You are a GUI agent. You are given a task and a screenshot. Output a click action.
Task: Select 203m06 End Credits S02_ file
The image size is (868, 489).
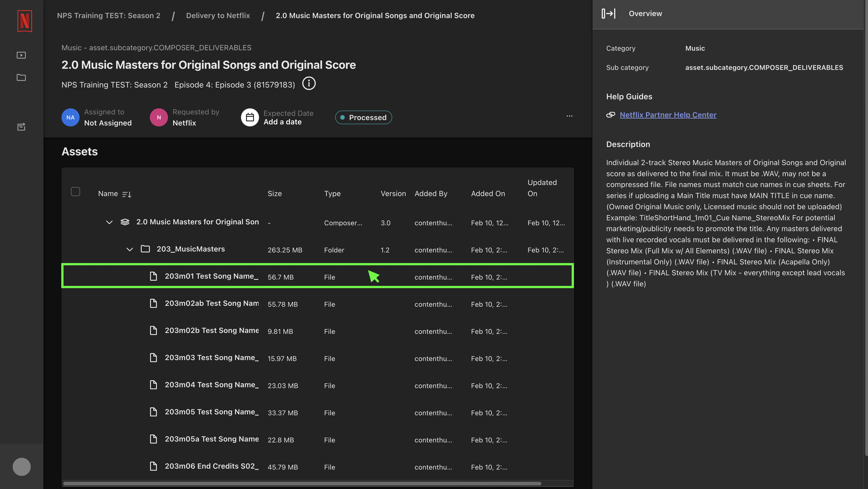(212, 466)
